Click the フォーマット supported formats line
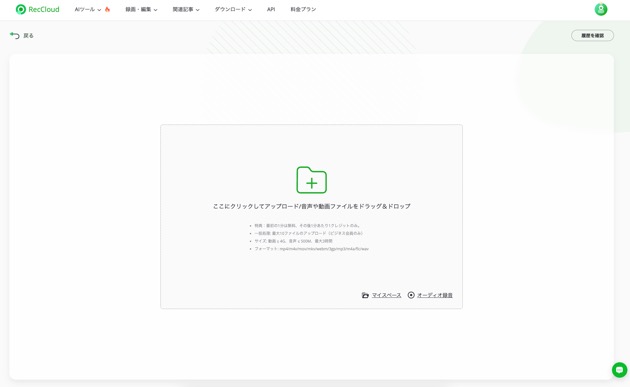This screenshot has width=630, height=387. (x=311, y=249)
